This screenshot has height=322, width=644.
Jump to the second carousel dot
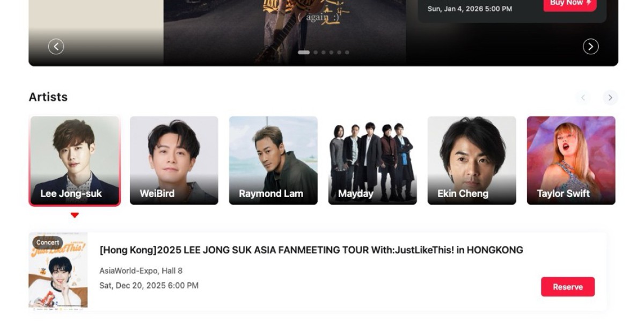(x=316, y=53)
